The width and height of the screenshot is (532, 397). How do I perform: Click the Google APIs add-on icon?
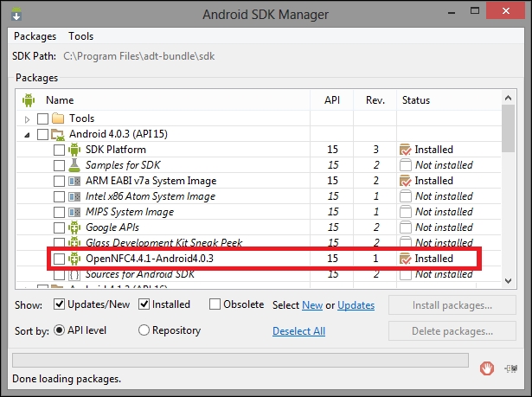pyautogui.click(x=74, y=227)
